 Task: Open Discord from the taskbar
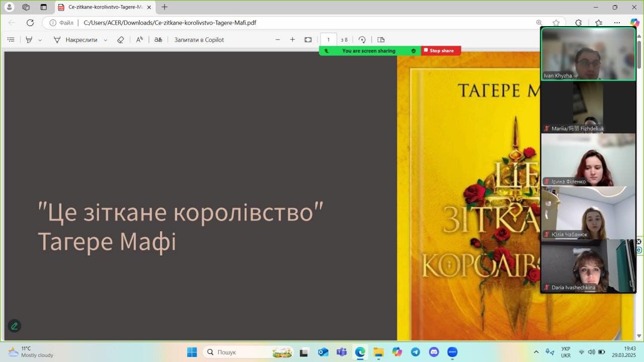coord(434,352)
